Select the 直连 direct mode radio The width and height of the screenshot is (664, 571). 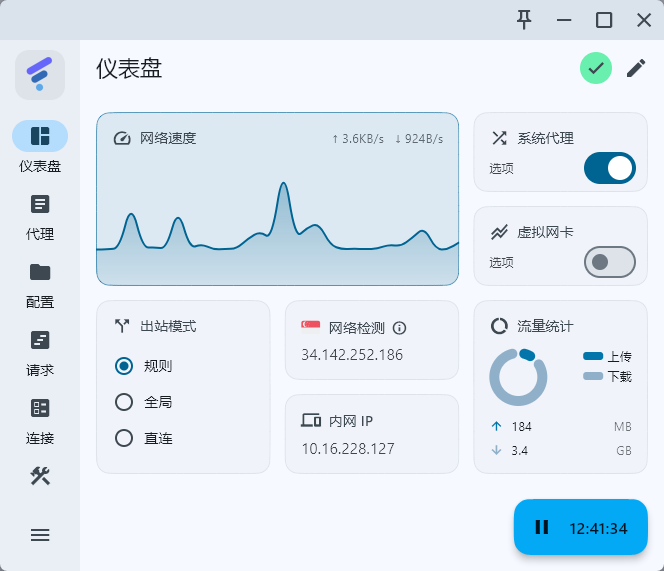coord(124,438)
